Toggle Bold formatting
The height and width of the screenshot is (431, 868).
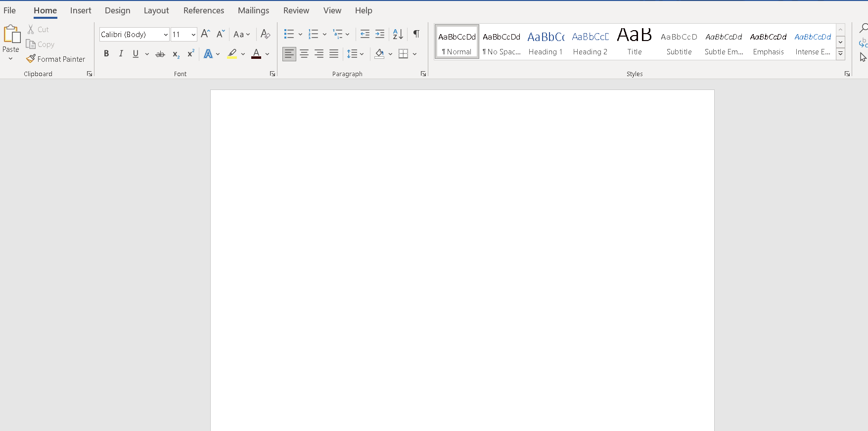106,54
